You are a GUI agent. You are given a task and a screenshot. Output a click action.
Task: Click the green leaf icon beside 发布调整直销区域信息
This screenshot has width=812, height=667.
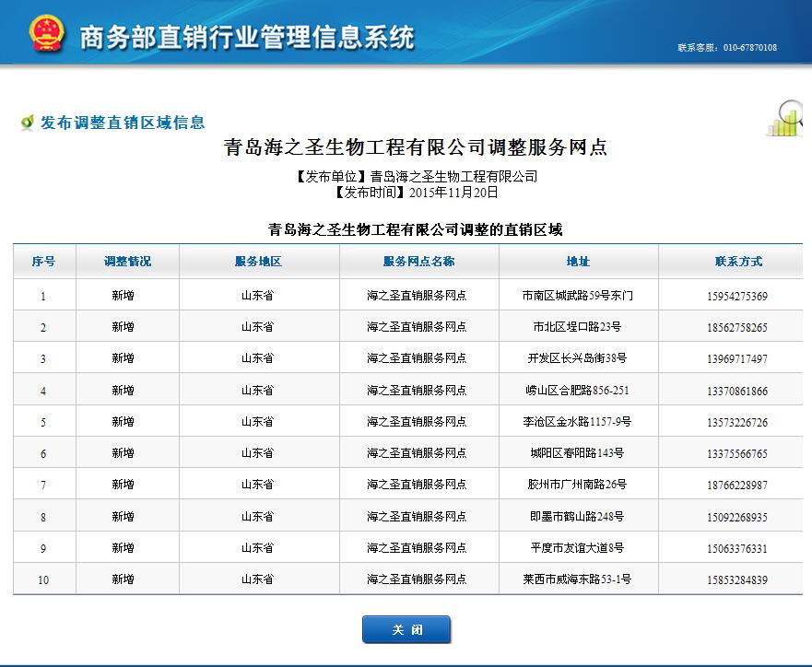point(28,123)
